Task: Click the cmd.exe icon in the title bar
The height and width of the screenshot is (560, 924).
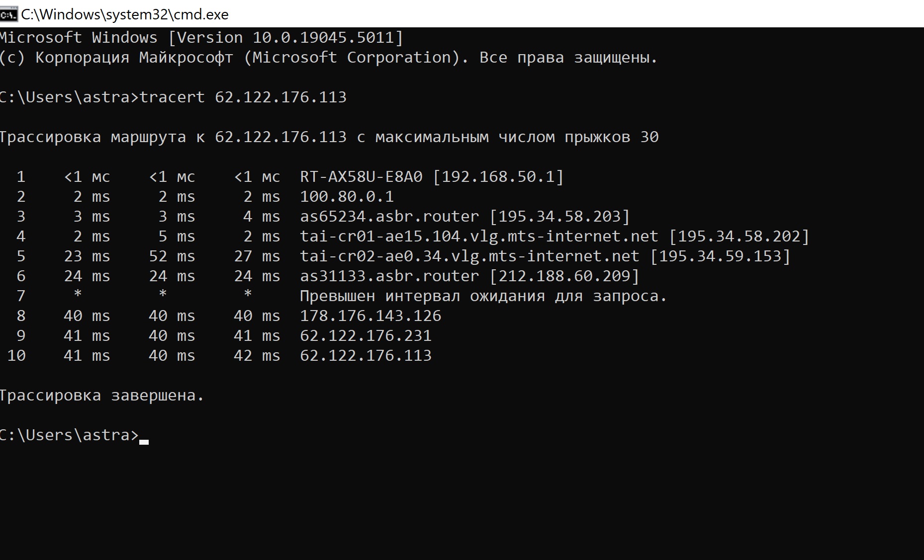Action: pos(8,14)
